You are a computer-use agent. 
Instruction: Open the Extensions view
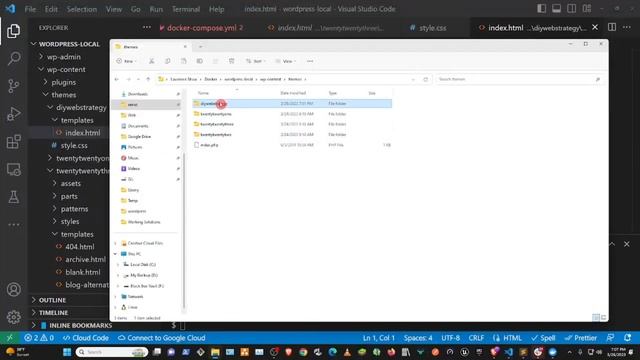13,142
